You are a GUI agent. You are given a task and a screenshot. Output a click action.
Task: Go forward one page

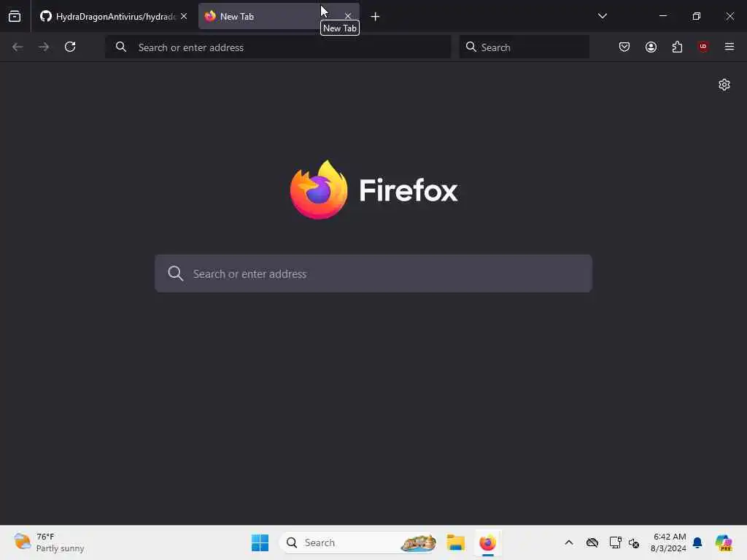tap(44, 47)
